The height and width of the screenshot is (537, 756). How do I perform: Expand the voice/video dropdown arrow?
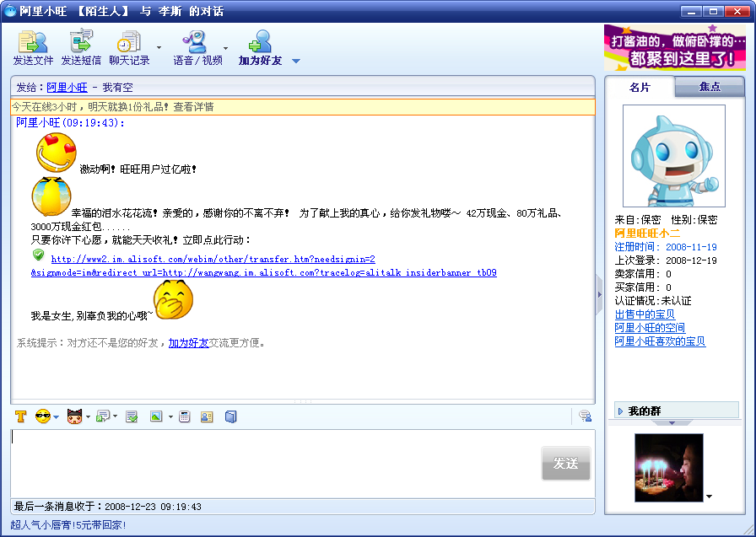225,48
